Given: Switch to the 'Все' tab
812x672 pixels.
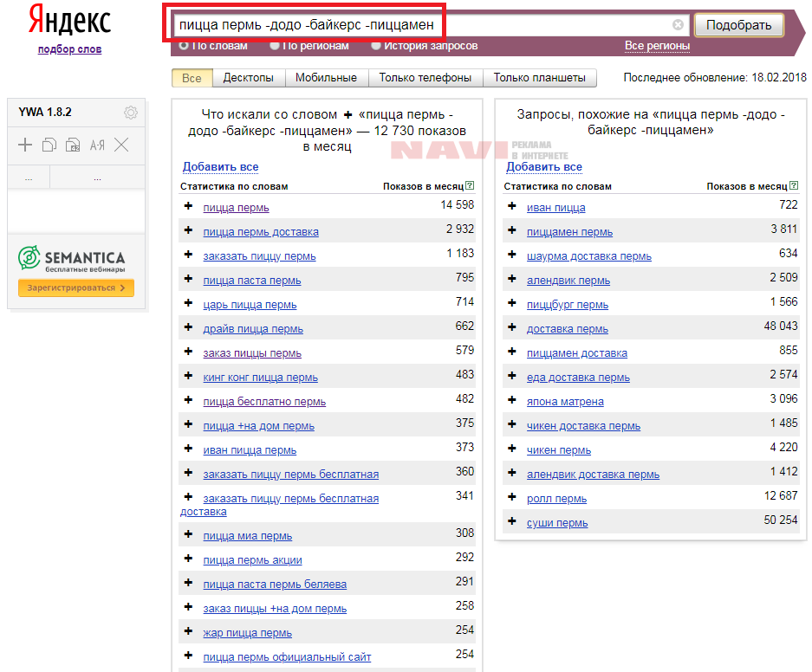Looking at the screenshot, I should click(x=192, y=78).
